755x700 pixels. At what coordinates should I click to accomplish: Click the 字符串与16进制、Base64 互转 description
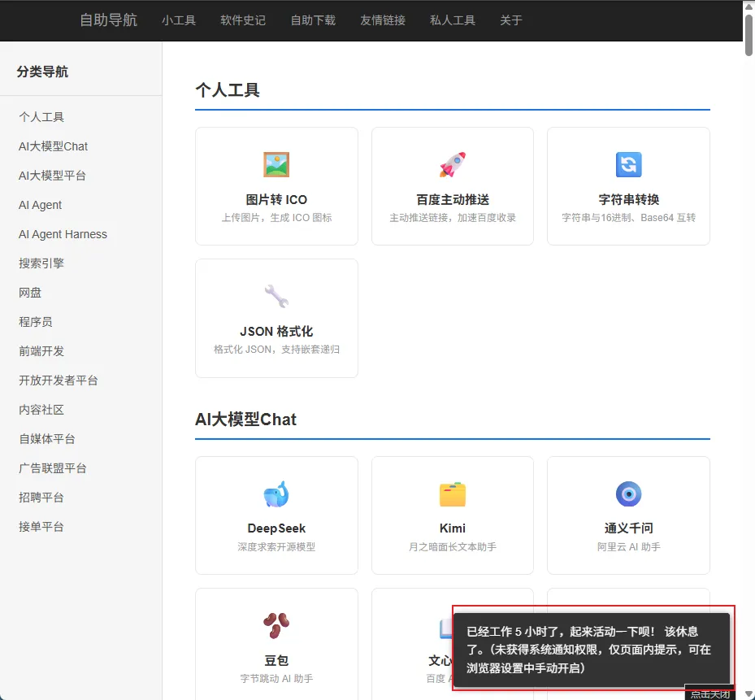(628, 218)
